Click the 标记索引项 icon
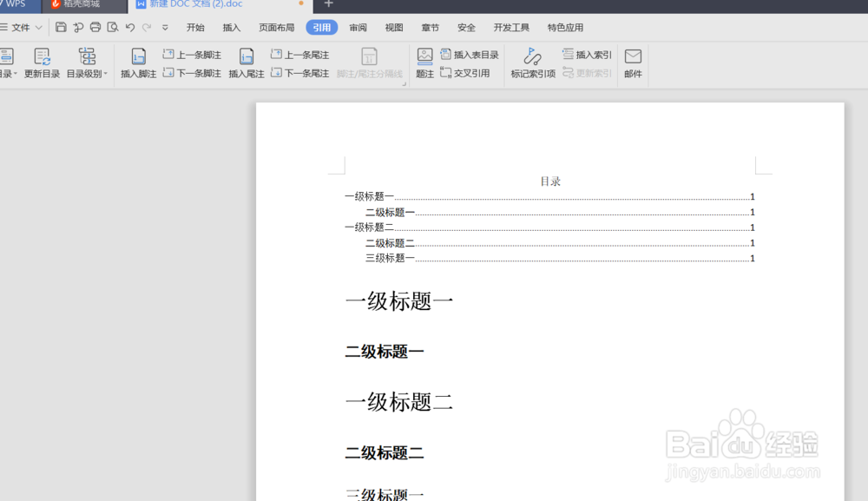This screenshot has width=868, height=501. click(x=531, y=63)
